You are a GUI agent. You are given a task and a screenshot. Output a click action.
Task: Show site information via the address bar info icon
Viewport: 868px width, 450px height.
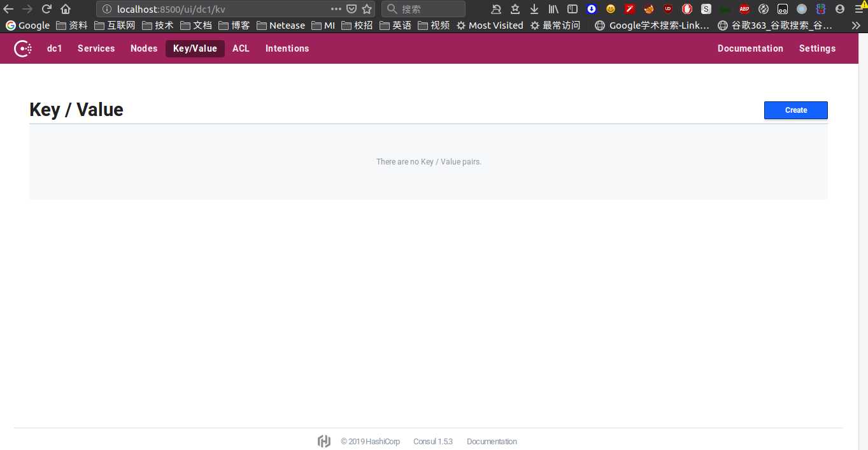(106, 9)
